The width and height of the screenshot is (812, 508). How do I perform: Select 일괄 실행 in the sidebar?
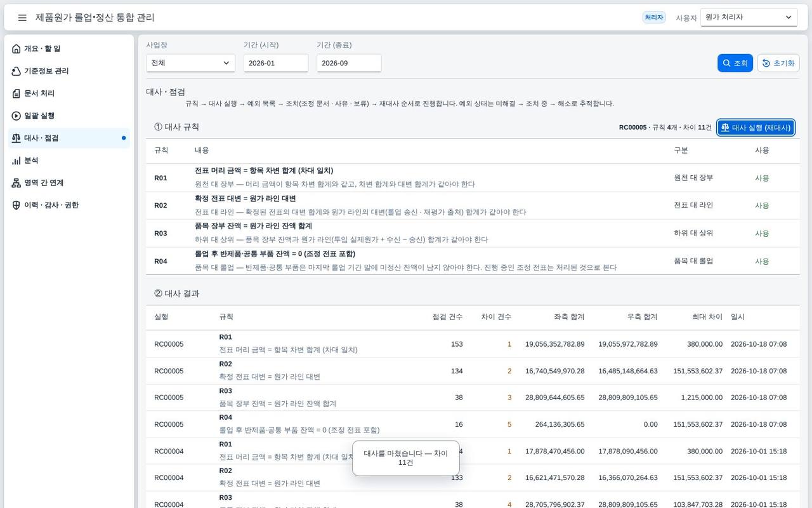(x=69, y=116)
